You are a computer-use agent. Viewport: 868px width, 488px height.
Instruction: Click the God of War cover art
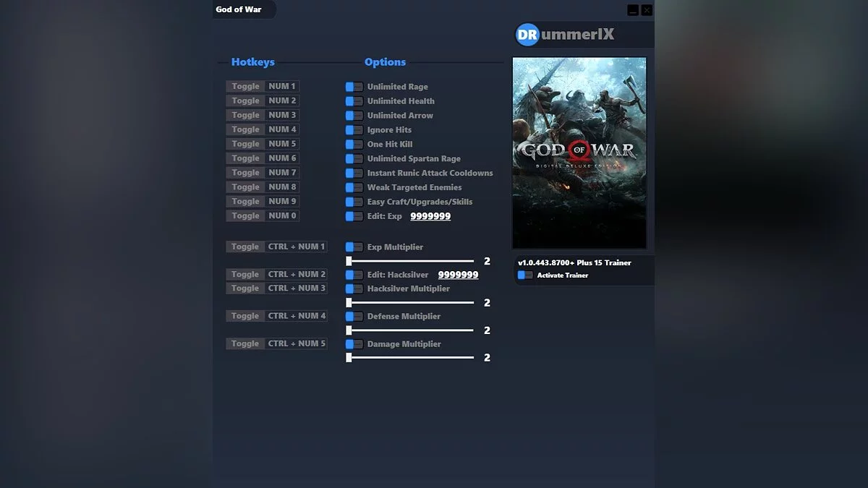579,152
